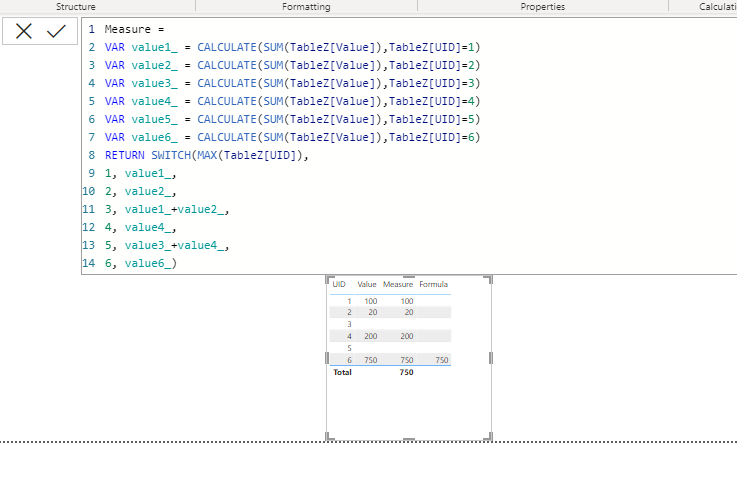This screenshot has height=488, width=737.
Task: Click the value3_ variable declaration line
Action: tap(292, 83)
